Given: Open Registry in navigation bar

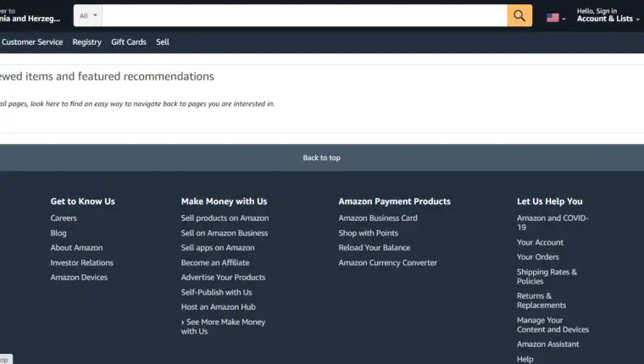Looking at the screenshot, I should pyautogui.click(x=86, y=41).
